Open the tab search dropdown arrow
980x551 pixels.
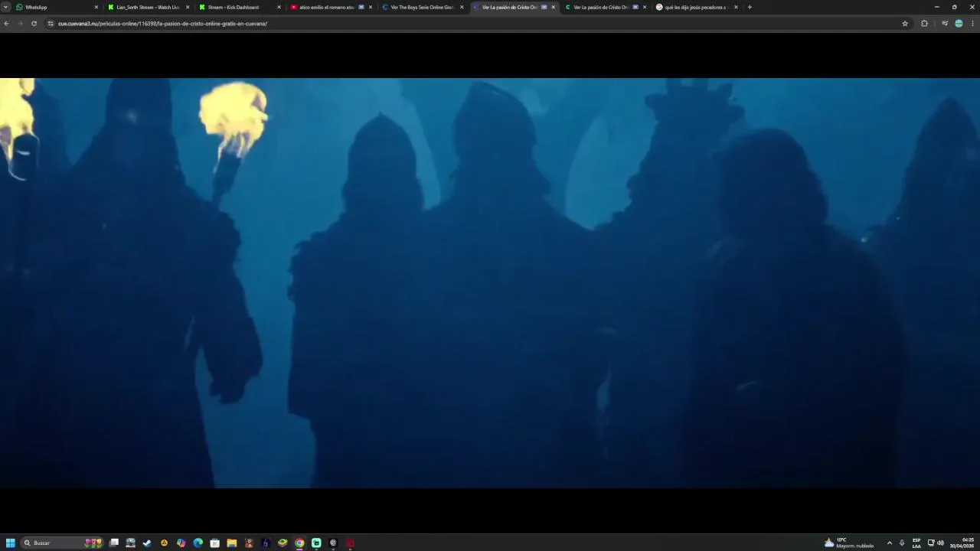(5, 7)
